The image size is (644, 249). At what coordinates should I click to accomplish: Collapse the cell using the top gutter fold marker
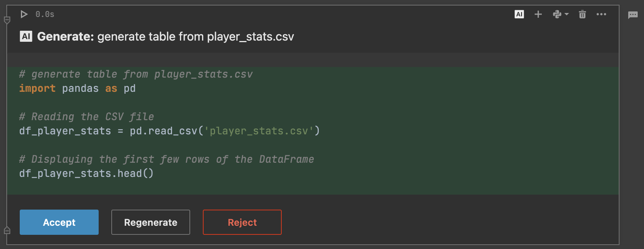tap(7, 20)
